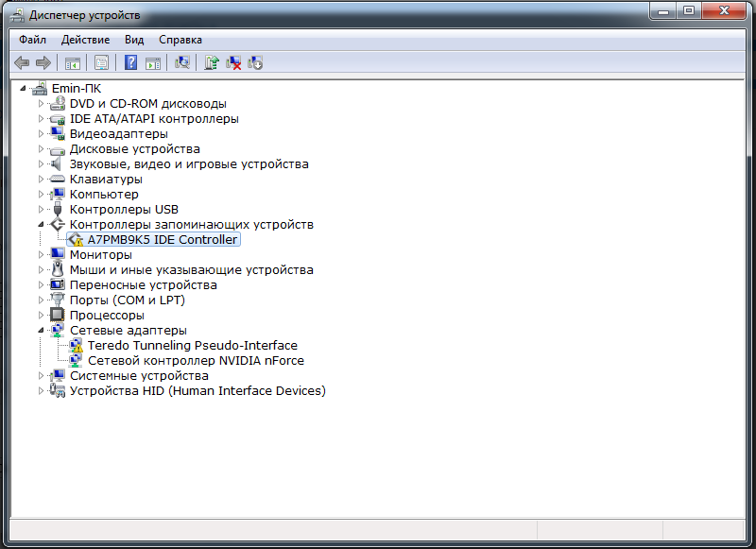Select A7PMB9K5 IDE Controller
Viewport: 756px width, 549px height.
(x=163, y=240)
